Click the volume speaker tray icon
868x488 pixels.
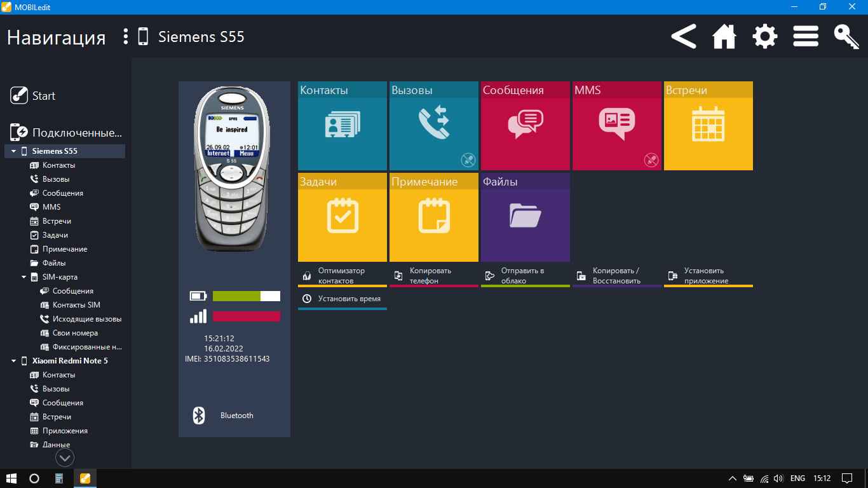tap(779, 478)
